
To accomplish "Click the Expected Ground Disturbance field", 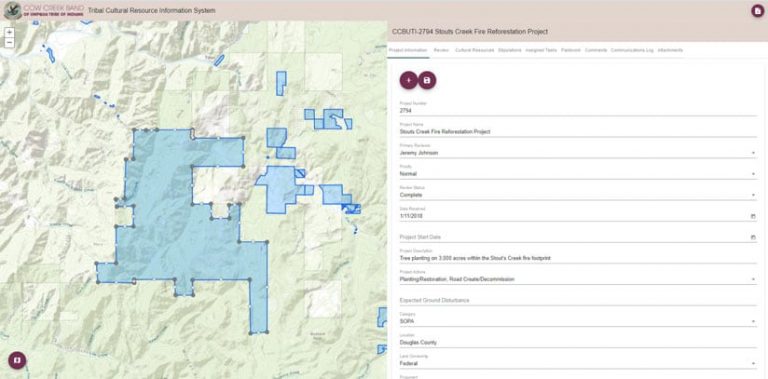I will point(578,300).
